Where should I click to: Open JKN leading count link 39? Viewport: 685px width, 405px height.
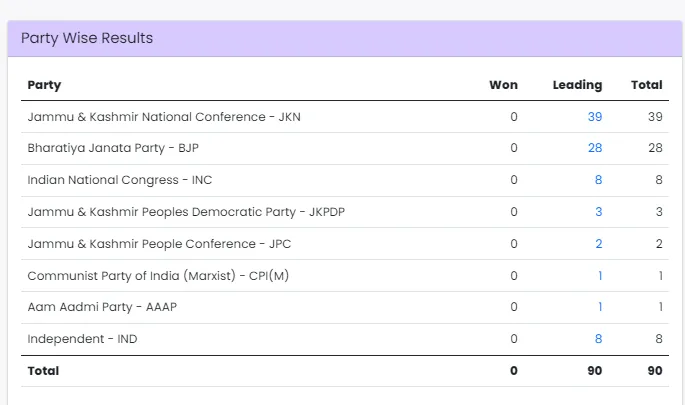coord(595,117)
